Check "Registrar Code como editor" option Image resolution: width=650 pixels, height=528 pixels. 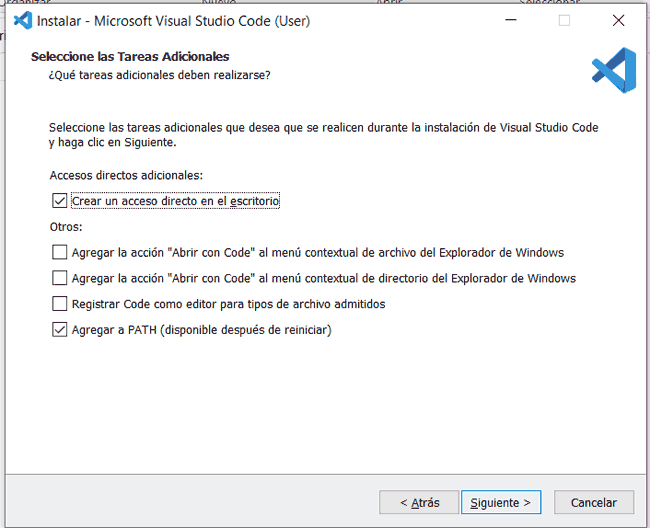click(x=60, y=304)
